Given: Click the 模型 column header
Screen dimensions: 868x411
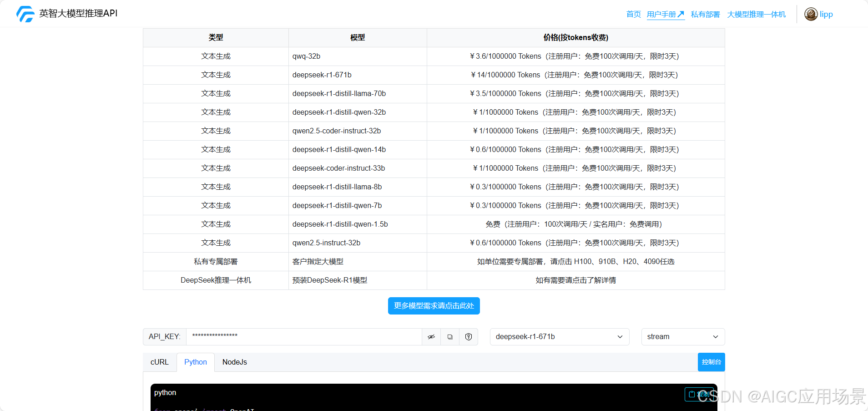Looking at the screenshot, I should point(358,38).
